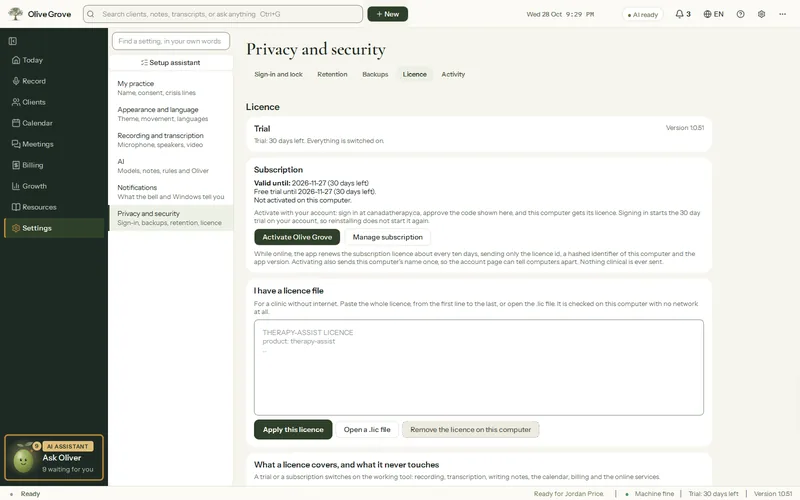Click the 'Valid until: 2026-11-27' line
The height and width of the screenshot is (500, 800).
click(311, 183)
